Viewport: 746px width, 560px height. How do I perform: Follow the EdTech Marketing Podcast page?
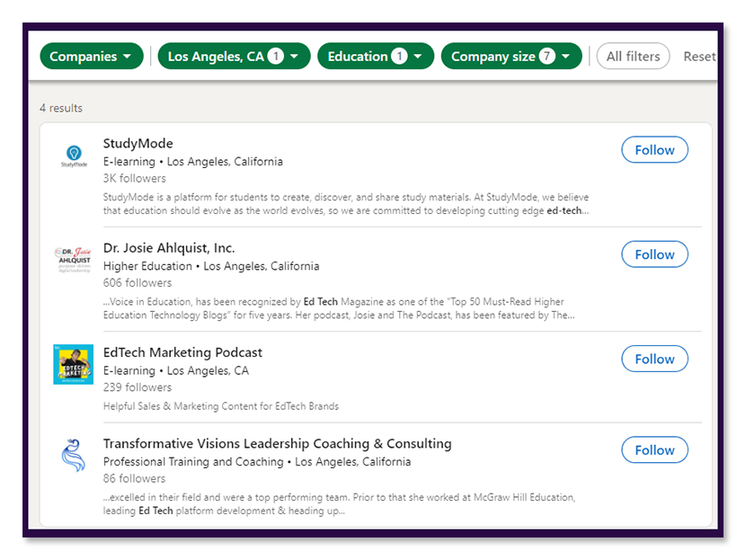point(654,359)
